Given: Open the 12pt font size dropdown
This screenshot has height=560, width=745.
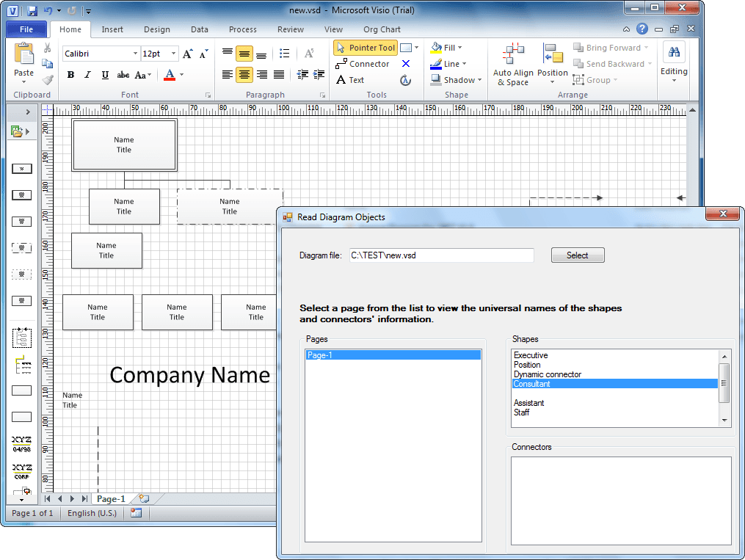Looking at the screenshot, I should pos(173,54).
